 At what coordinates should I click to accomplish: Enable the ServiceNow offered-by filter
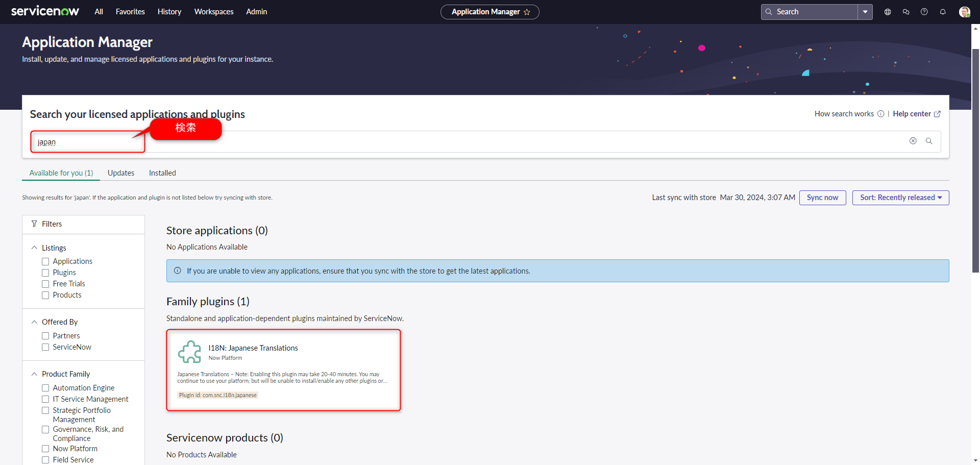click(x=45, y=347)
